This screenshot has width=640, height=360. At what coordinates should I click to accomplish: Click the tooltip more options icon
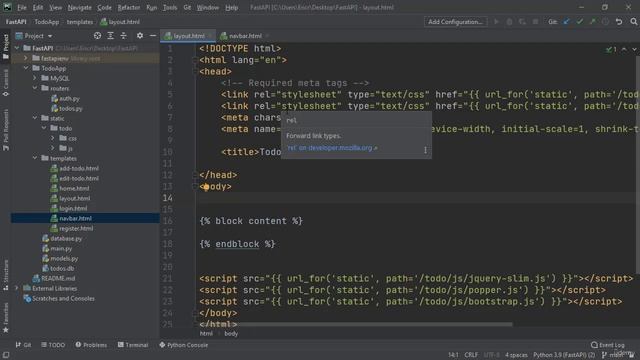(425, 150)
